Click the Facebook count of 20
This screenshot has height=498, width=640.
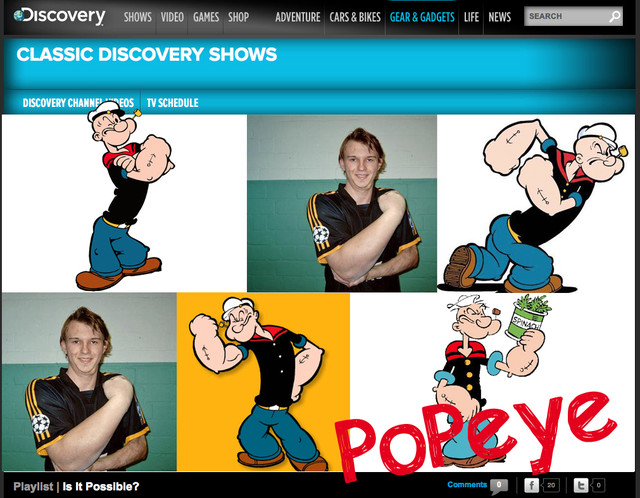point(551,485)
